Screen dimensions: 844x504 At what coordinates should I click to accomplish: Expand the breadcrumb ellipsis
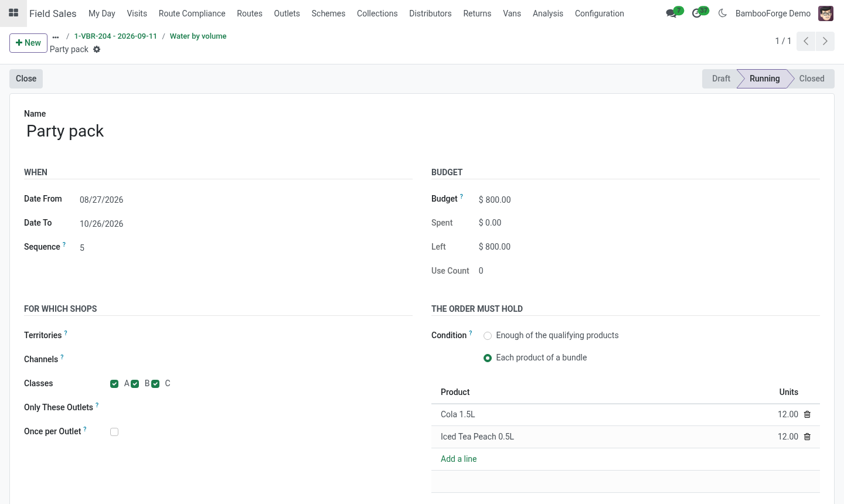(56, 36)
